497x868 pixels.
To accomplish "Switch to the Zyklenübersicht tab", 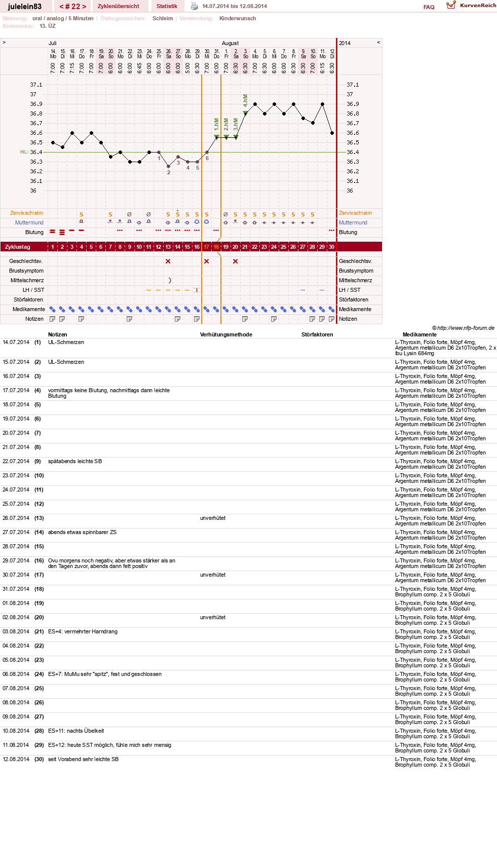I will tap(118, 6).
